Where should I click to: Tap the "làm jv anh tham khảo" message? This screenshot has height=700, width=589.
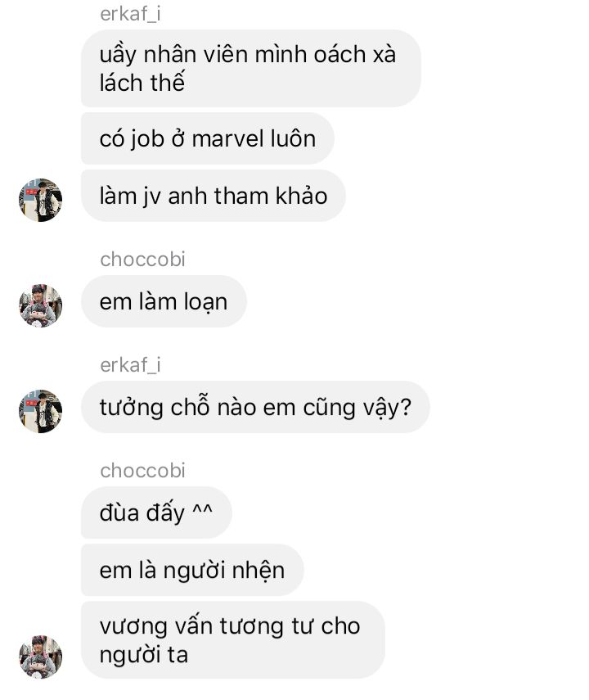point(214,196)
